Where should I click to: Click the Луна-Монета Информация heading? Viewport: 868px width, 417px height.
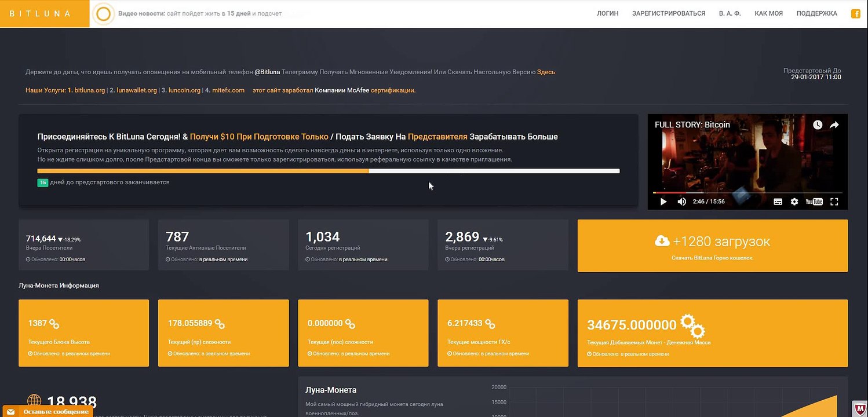point(59,286)
